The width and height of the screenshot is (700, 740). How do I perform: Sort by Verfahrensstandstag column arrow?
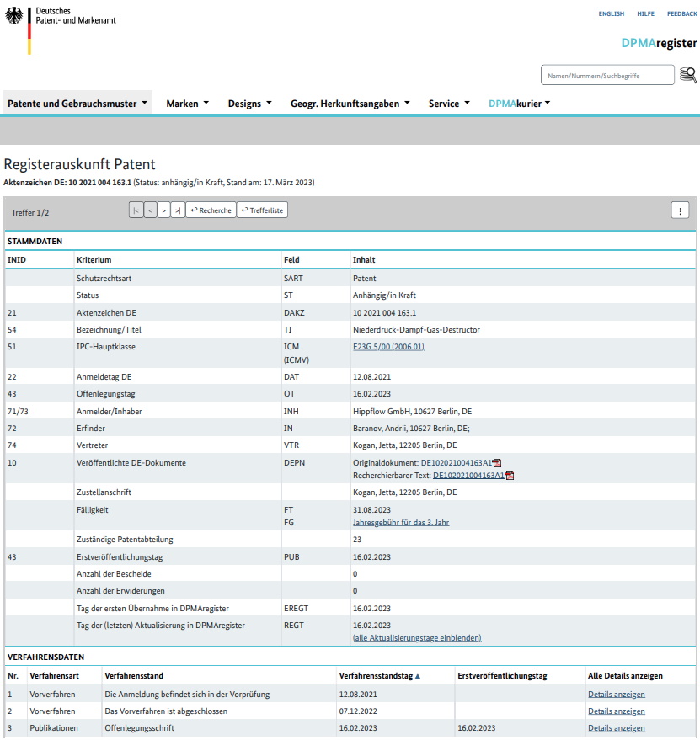[418, 676]
